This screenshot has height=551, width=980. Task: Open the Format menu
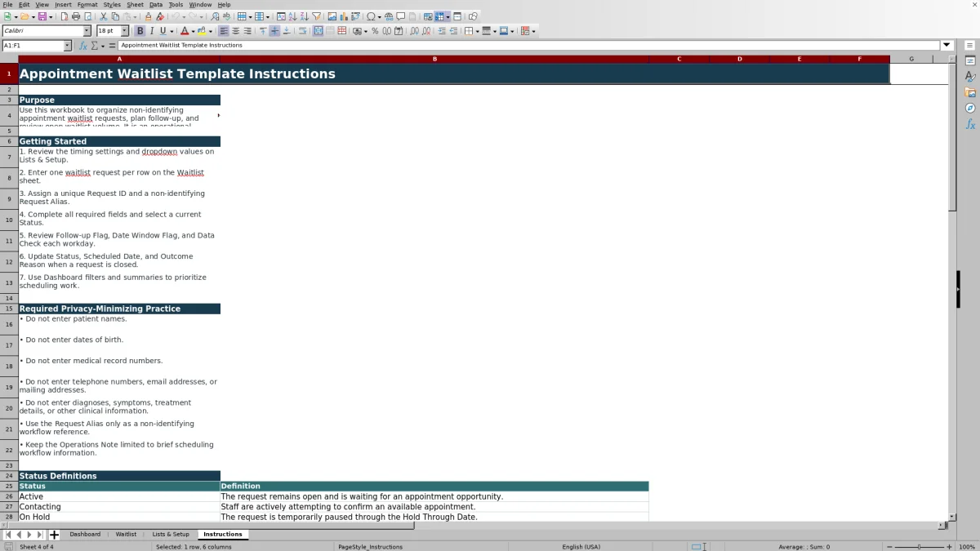[87, 5]
